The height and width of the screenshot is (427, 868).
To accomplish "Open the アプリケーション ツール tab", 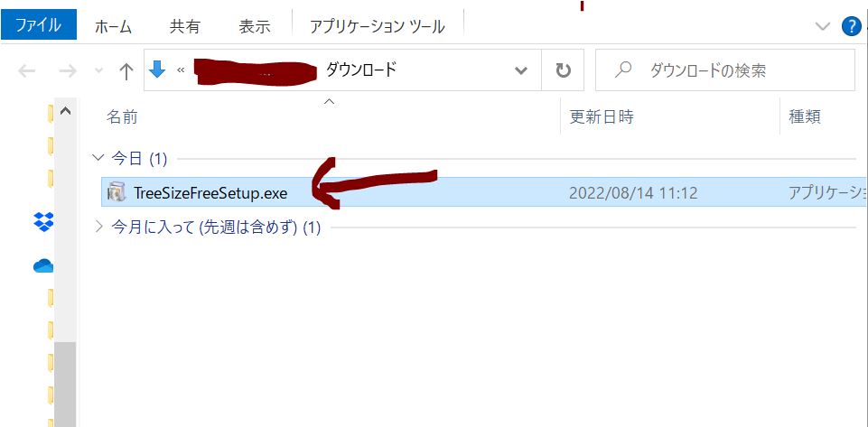I will click(x=377, y=26).
